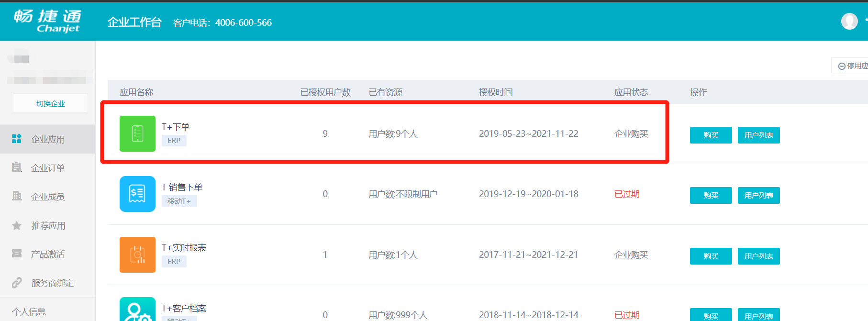Screen dimensions: 868x321
Task: Click the 推荐应用 star icon
Action: (x=17, y=225)
